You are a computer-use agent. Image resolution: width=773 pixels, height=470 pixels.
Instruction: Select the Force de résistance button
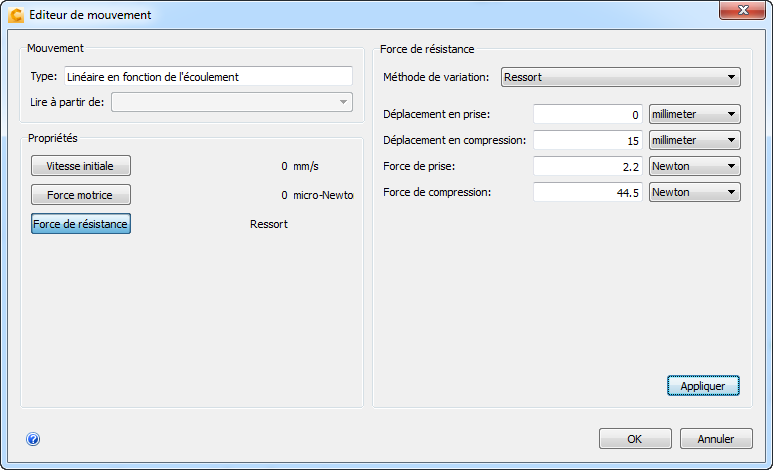pos(80,224)
